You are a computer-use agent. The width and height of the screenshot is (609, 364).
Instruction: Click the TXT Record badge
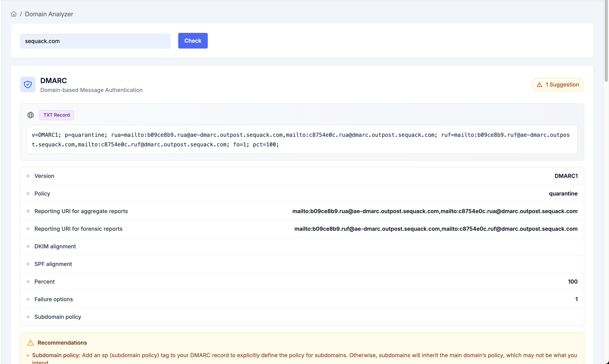coord(56,115)
